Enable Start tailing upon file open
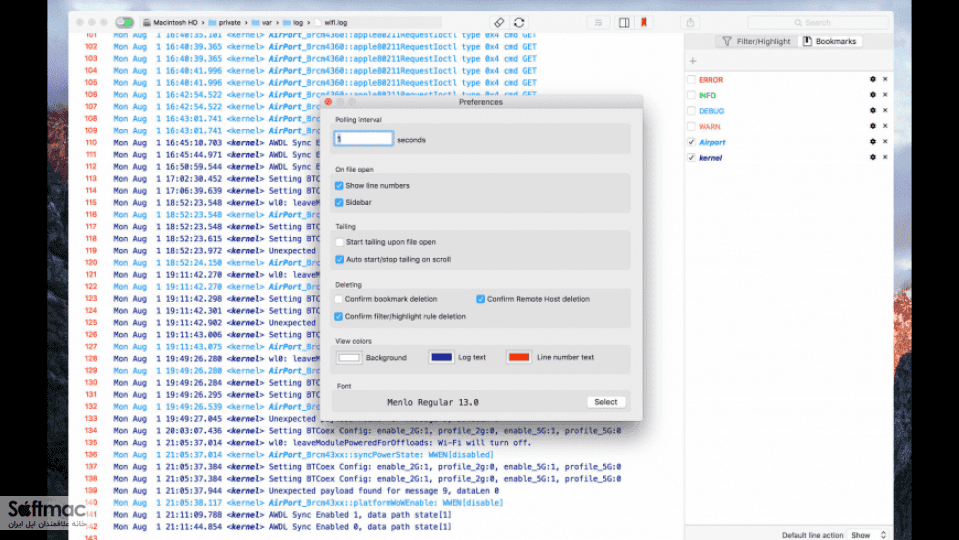Image resolution: width=959 pixels, height=540 pixels. click(x=339, y=242)
